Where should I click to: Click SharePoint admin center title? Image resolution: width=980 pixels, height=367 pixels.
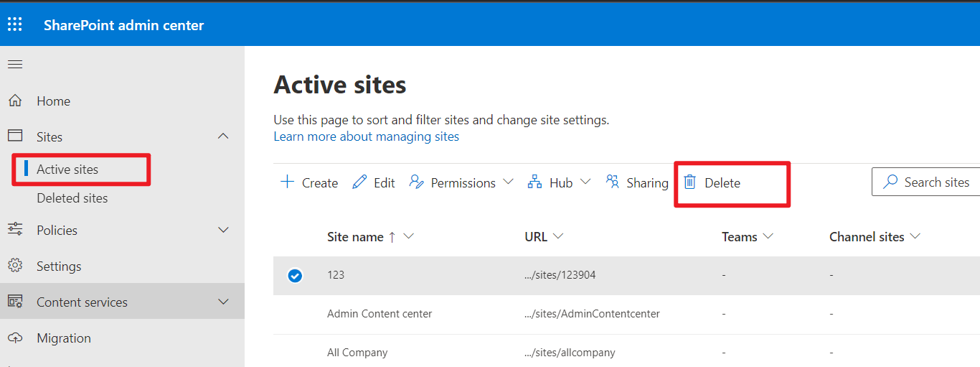(124, 25)
